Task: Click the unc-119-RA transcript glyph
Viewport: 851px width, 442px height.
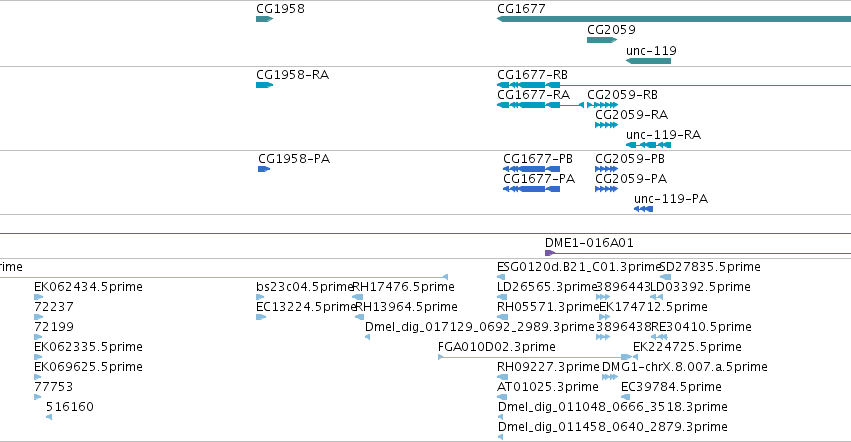Action: point(649,145)
